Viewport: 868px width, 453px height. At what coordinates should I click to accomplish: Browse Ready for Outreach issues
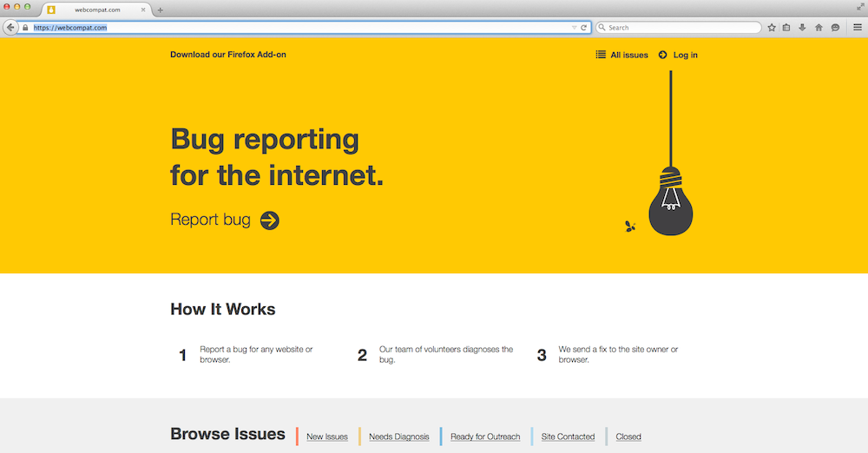(485, 437)
